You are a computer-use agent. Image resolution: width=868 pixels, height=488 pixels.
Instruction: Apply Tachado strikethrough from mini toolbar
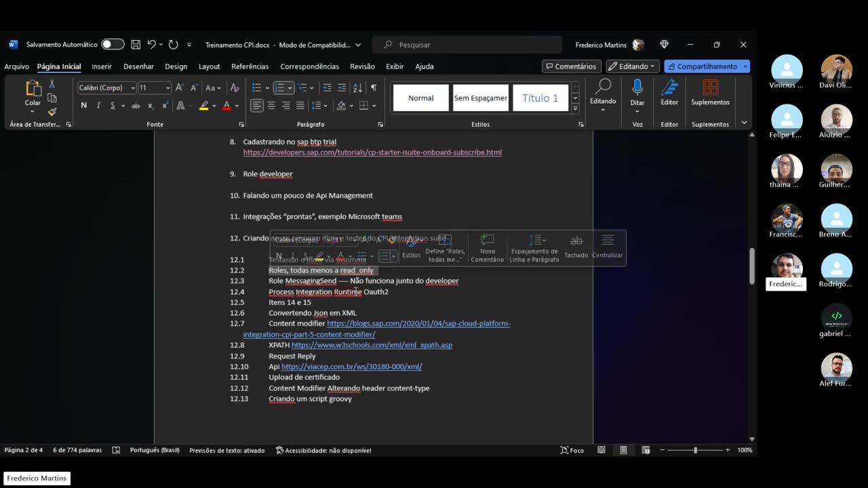(x=576, y=247)
